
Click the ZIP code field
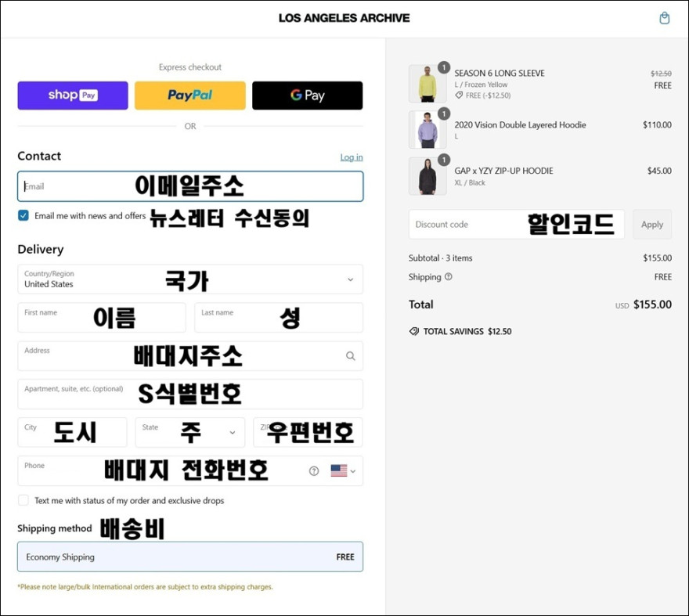(x=308, y=432)
